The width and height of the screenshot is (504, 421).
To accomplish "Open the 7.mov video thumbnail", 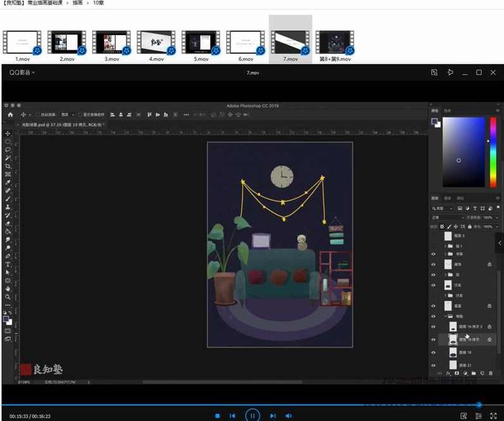I will point(290,42).
